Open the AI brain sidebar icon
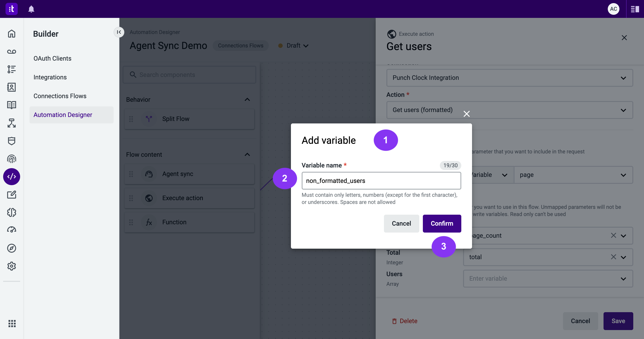Viewport: 644px width, 339px height. tap(11, 212)
